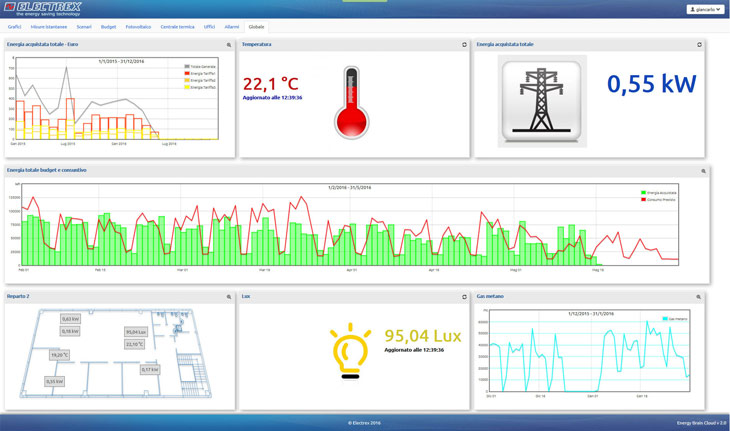Zoom the Energia acquistata totale - Euro chart

click(229, 45)
